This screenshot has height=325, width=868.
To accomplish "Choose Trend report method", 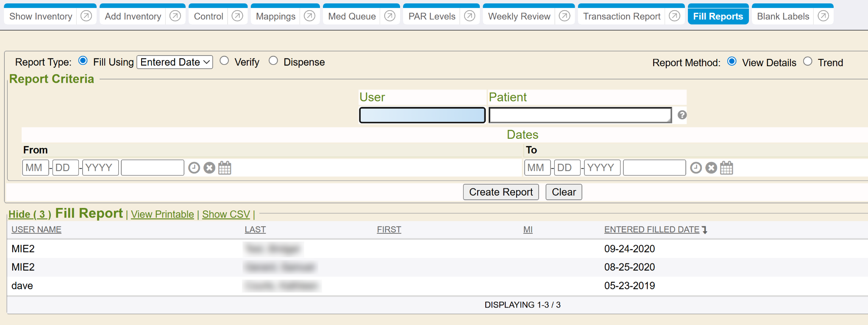I will tap(808, 62).
